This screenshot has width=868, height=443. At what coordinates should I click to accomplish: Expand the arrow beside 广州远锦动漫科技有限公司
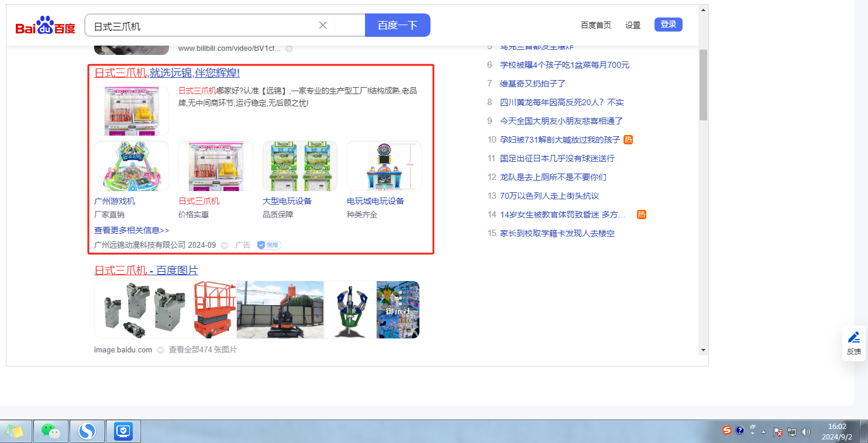[x=225, y=245]
